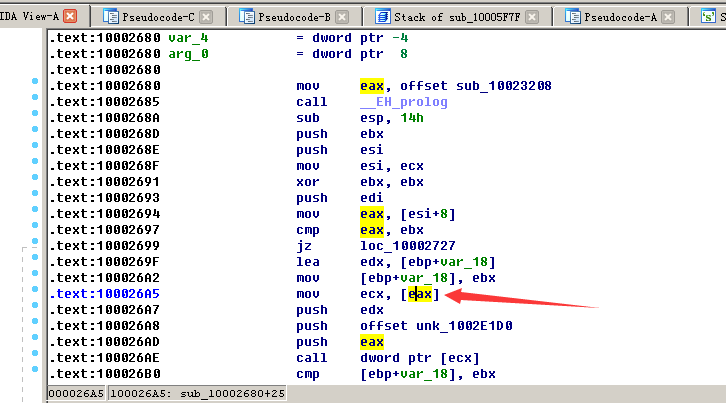Toggle breakpoint dot at line 100026A5
Viewport: 726px width, 403px height.
click(x=35, y=294)
